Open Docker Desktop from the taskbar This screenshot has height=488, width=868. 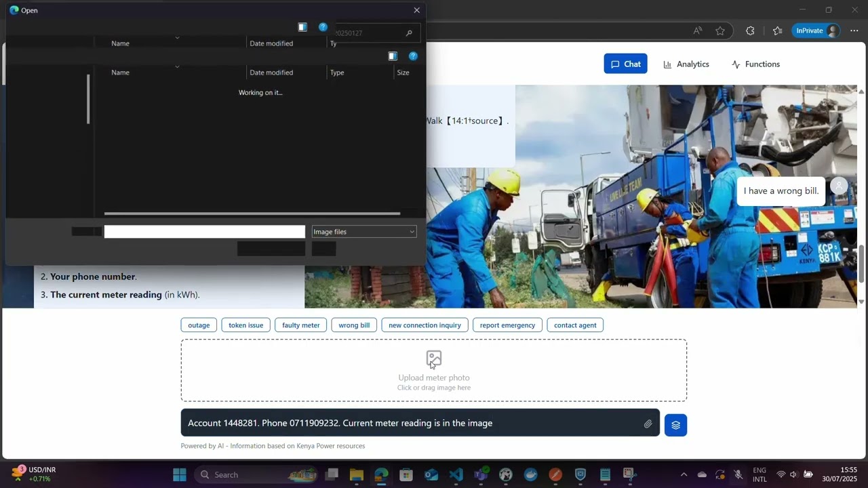530,474
